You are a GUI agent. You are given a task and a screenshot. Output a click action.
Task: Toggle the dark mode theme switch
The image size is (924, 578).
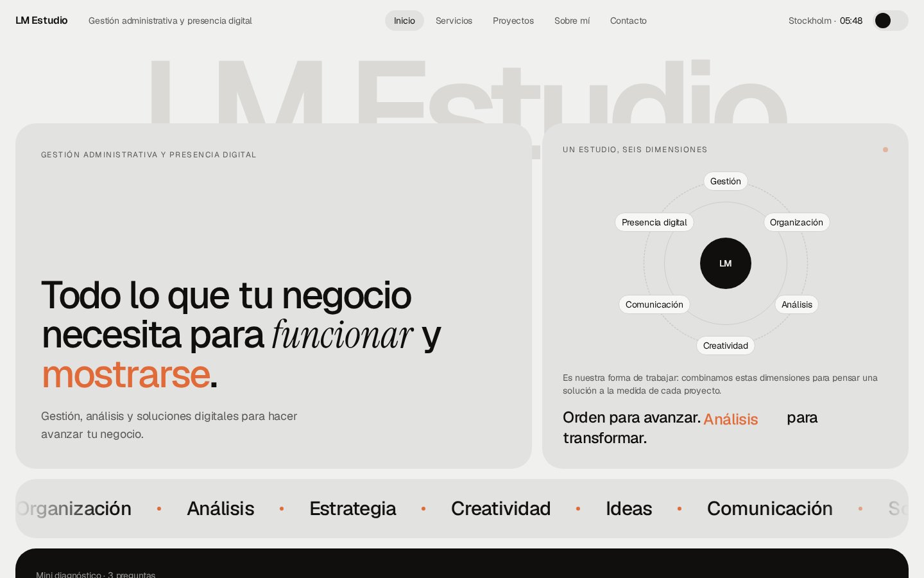(x=891, y=21)
